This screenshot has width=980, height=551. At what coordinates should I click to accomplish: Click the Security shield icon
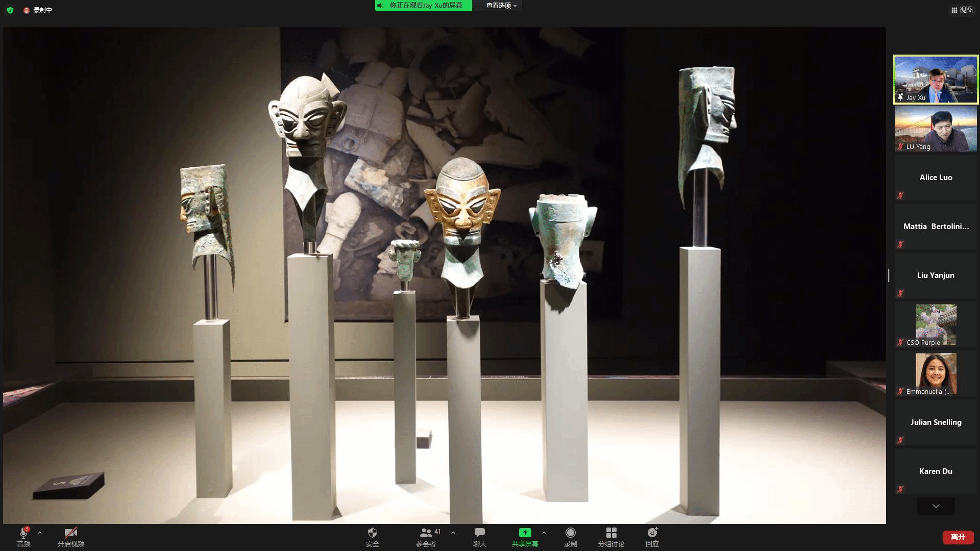pyautogui.click(x=372, y=533)
